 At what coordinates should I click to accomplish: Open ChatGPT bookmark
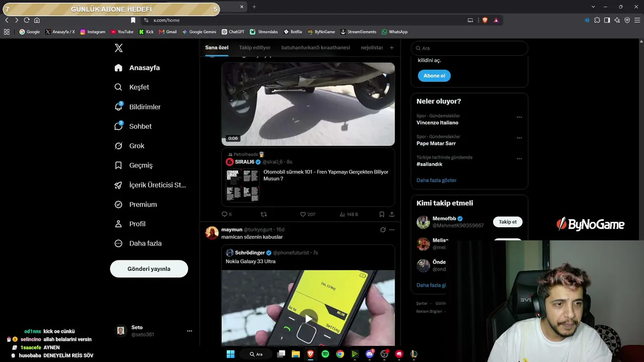[233, 32]
